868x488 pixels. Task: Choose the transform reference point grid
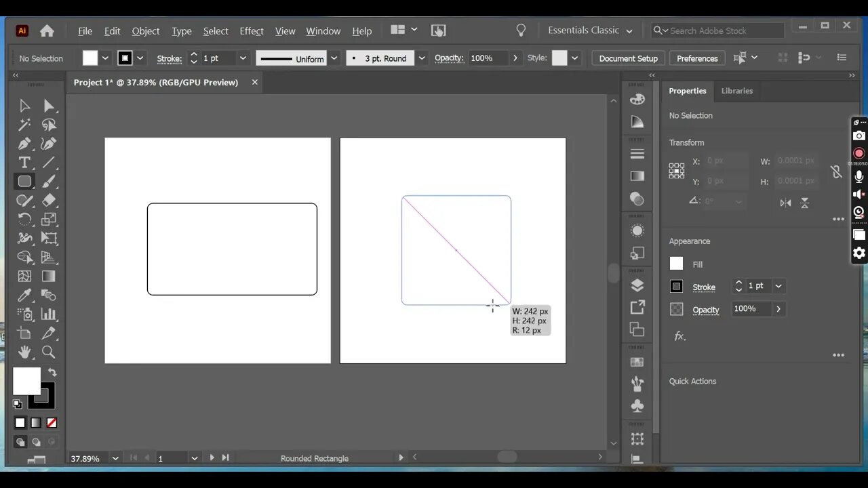677,171
